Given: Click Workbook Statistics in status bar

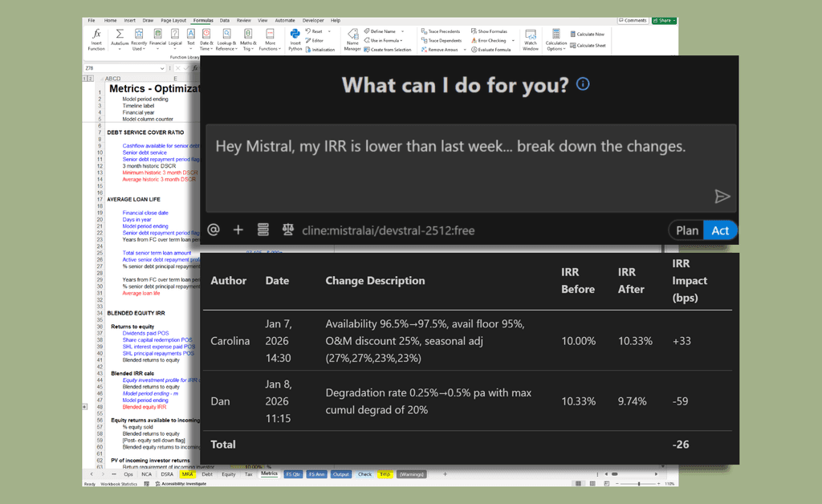Looking at the screenshot, I should (x=119, y=484).
